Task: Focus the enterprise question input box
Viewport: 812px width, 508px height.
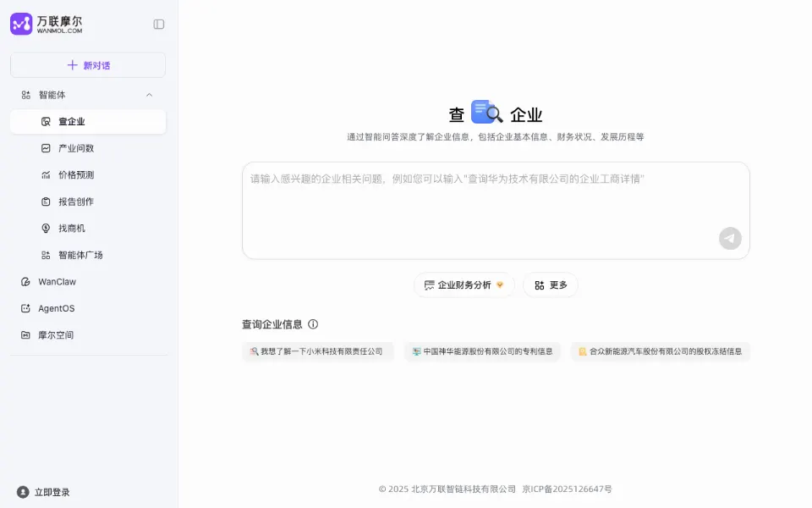Action: [x=496, y=211]
